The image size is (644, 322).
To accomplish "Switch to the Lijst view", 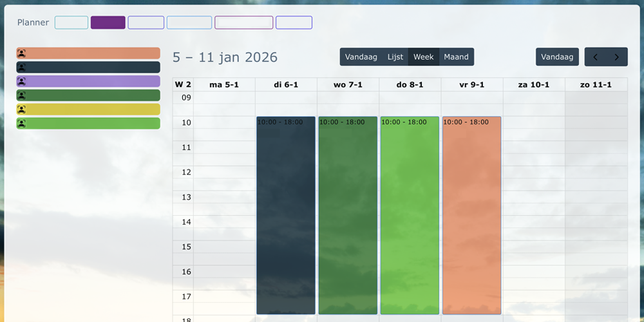I will 395,57.
